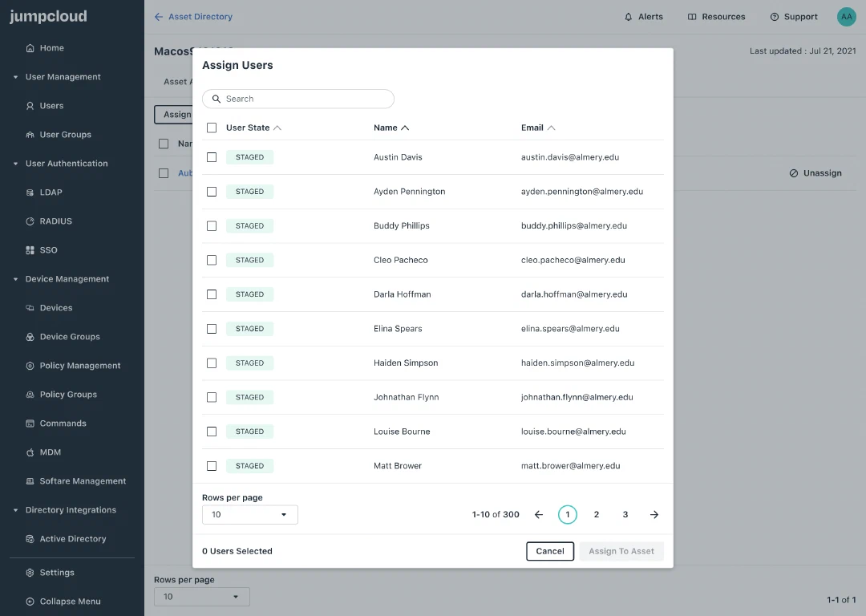Click the Settings gear icon

[30, 573]
